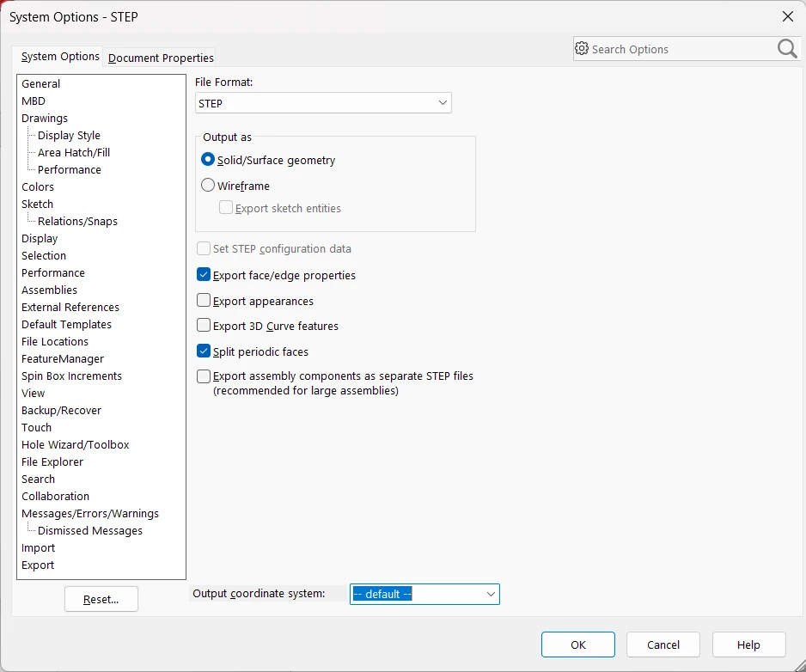Select Sketch category
This screenshot has width=806, height=672.
click(x=37, y=204)
